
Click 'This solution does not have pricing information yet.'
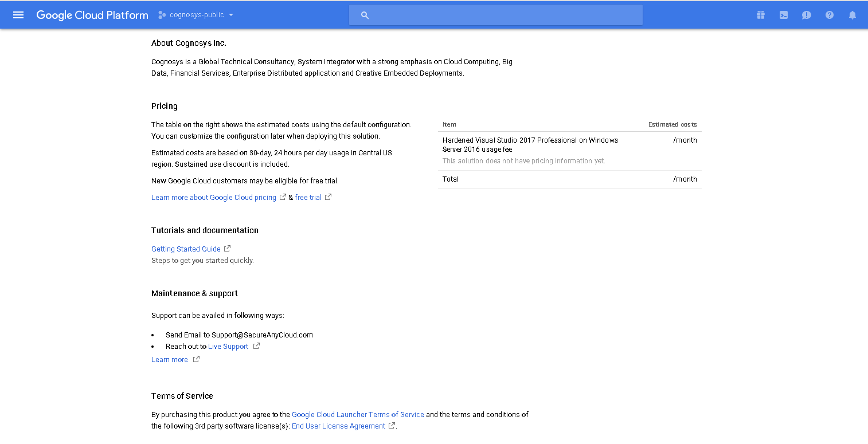[524, 161]
